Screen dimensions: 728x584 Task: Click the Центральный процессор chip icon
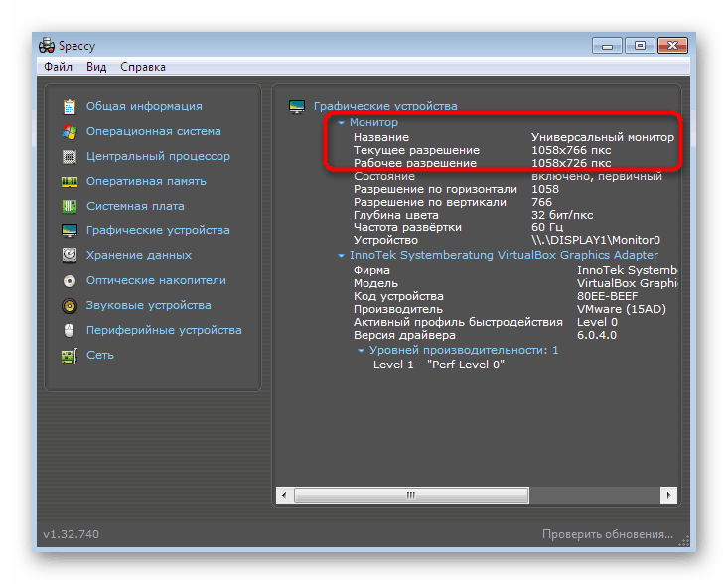point(70,157)
